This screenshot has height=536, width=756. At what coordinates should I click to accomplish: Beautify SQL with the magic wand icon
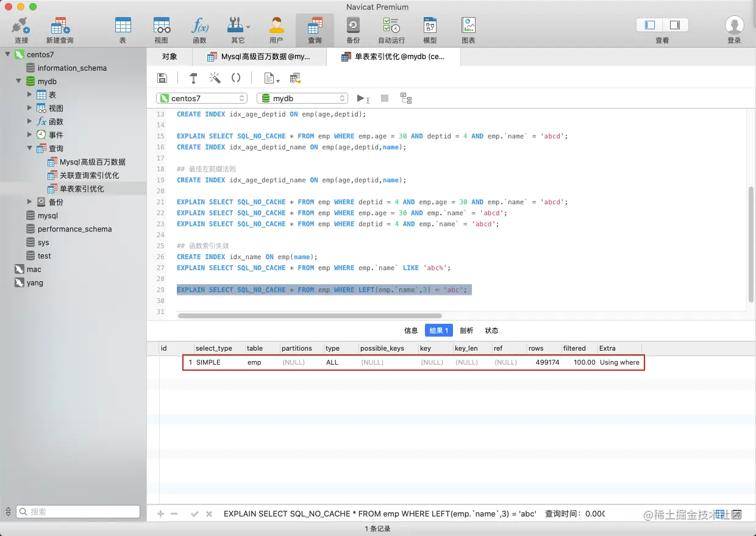point(215,78)
